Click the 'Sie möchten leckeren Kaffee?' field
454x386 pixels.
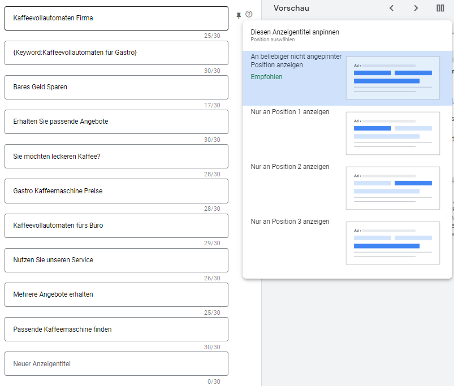(x=116, y=156)
